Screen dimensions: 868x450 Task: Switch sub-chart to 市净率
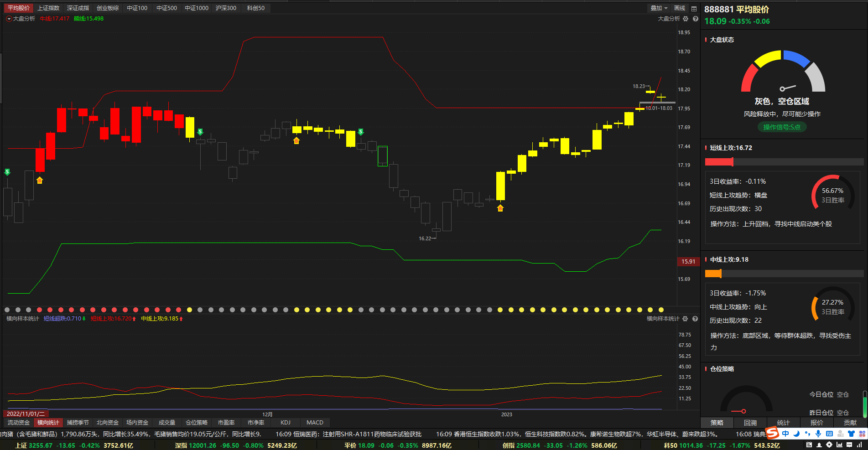[x=256, y=423]
